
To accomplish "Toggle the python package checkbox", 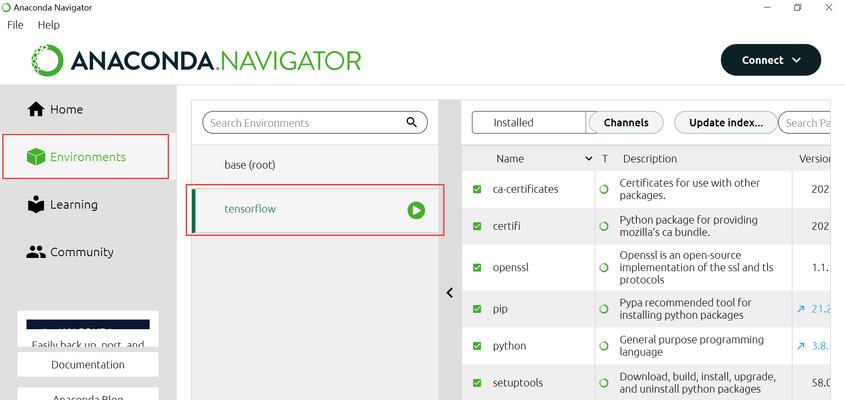I will tap(477, 346).
